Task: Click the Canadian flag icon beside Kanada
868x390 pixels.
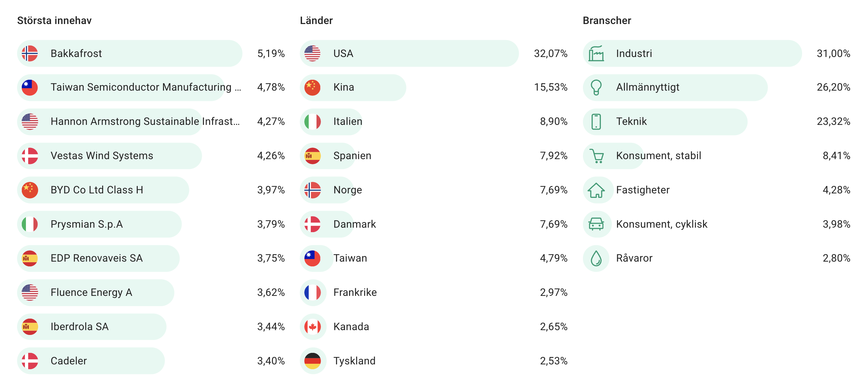Action: click(312, 327)
